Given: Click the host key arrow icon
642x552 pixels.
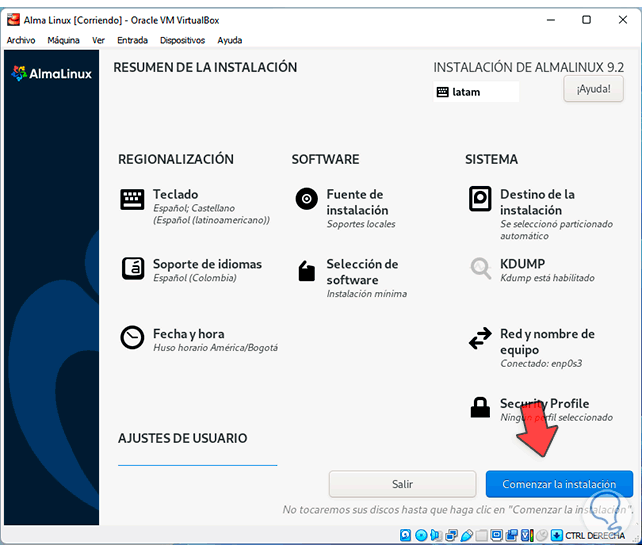Looking at the screenshot, I should (557, 535).
